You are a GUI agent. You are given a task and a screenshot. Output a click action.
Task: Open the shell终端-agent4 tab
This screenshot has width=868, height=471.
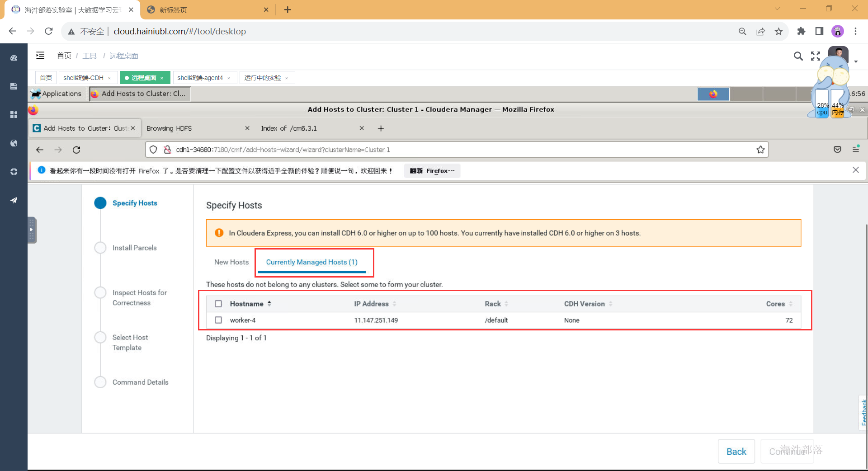tap(200, 78)
